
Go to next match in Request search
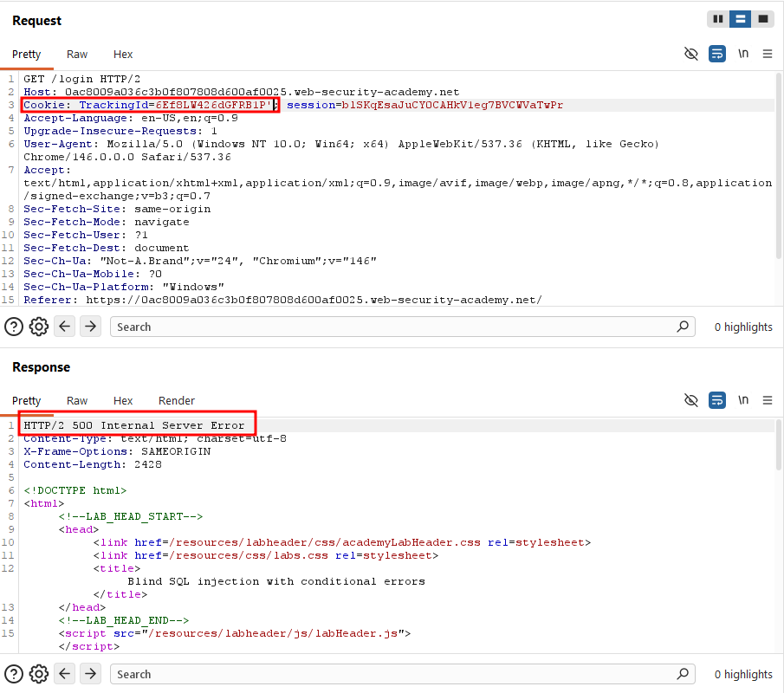point(90,327)
